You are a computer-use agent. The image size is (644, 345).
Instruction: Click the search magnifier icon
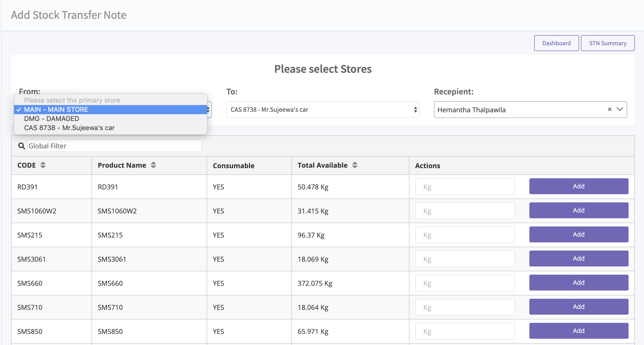coord(21,146)
